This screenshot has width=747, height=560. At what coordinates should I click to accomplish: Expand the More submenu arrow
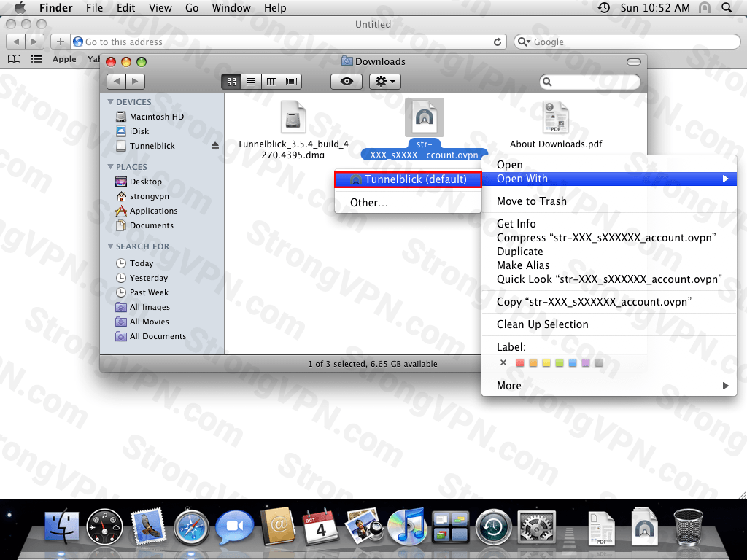click(x=725, y=386)
